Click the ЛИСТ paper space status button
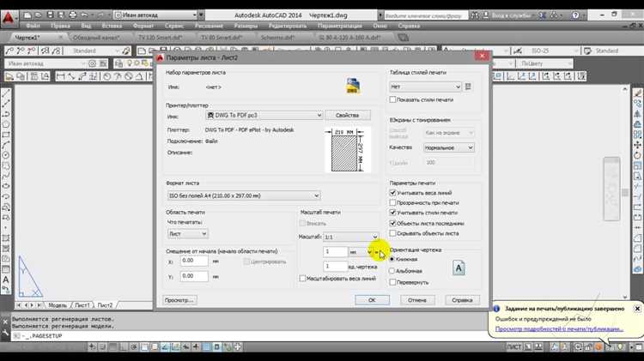This screenshot has width=644, height=361. click(x=513, y=347)
